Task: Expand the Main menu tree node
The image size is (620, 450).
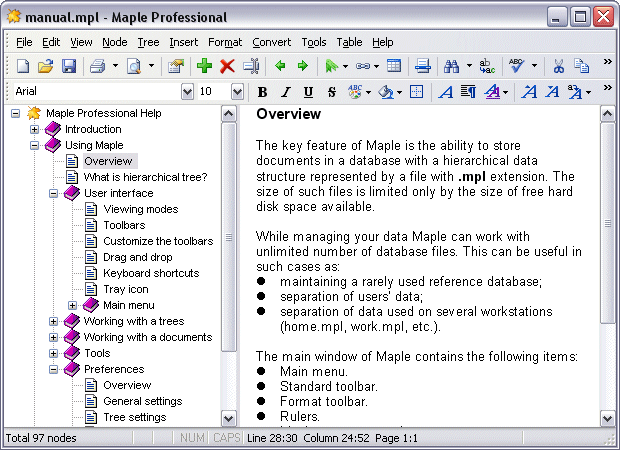Action: pyautogui.click(x=72, y=305)
